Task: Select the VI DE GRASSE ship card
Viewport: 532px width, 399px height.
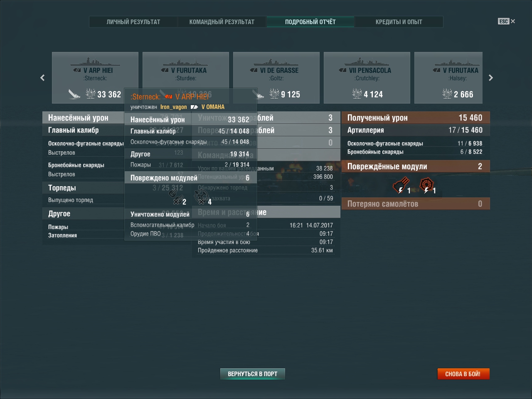Action: [276, 78]
